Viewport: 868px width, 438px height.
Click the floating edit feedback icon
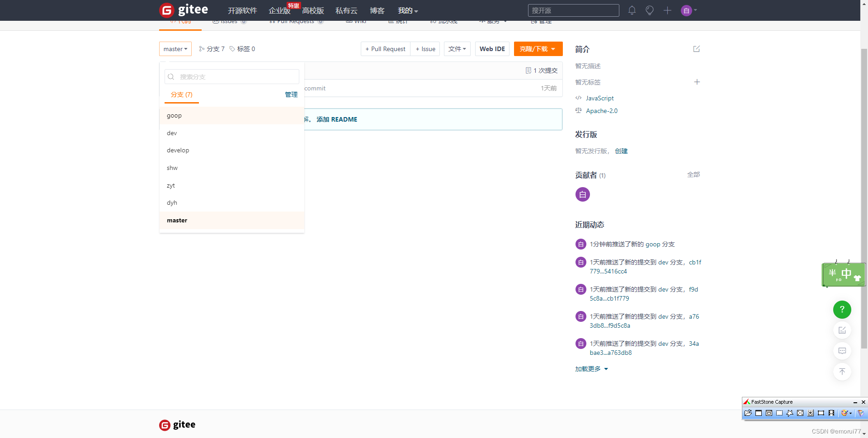[842, 330]
